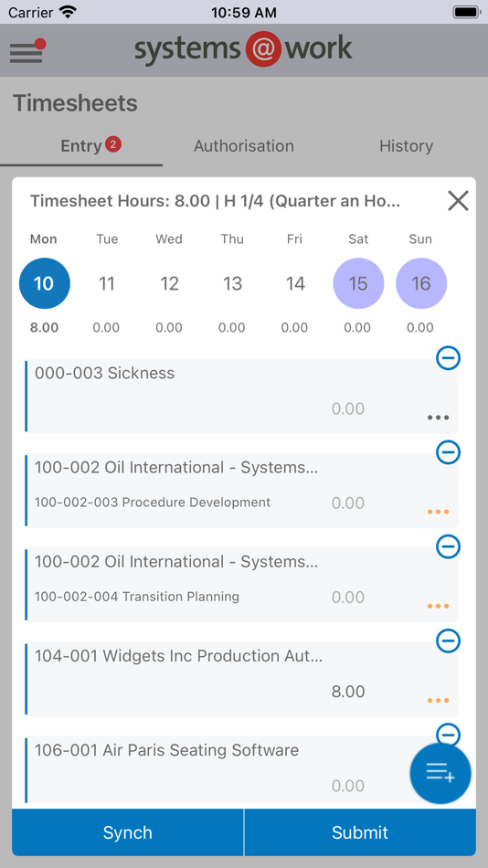This screenshot has width=488, height=868.
Task: Switch to the History tab
Action: point(406,146)
